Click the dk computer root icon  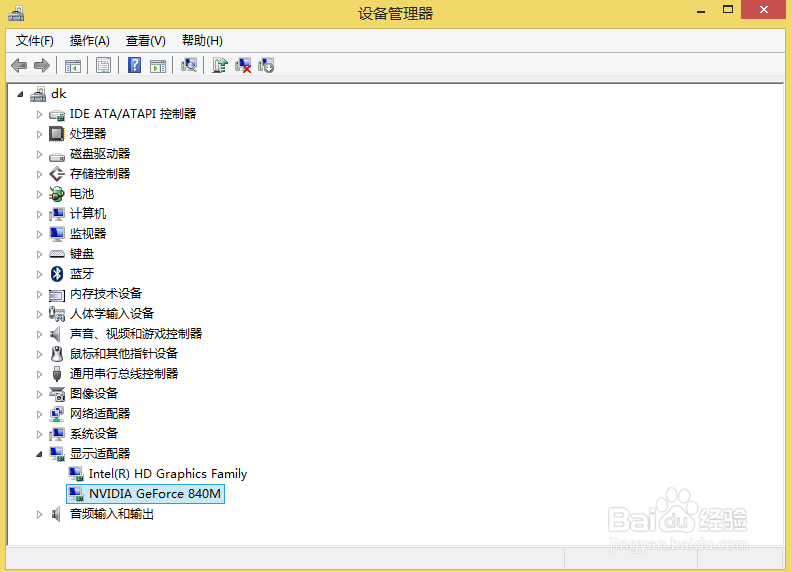38,94
